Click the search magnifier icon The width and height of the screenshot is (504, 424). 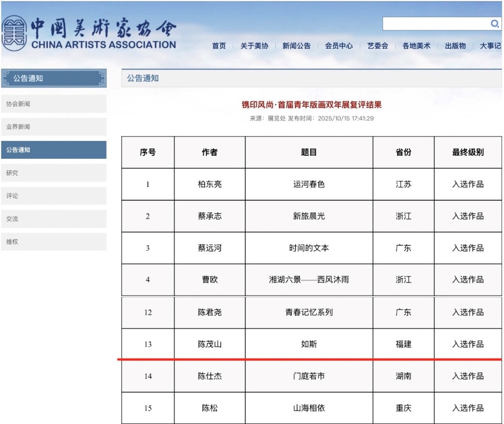coord(494,24)
